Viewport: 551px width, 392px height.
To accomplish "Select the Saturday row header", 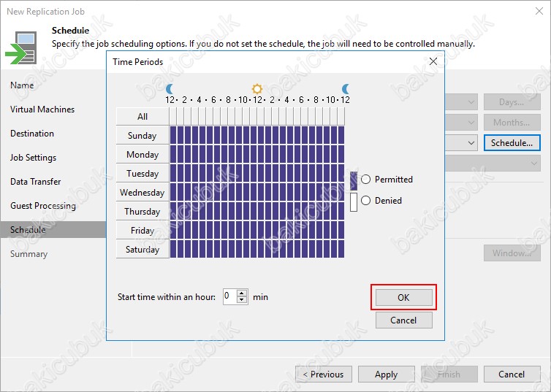I will click(x=142, y=249).
